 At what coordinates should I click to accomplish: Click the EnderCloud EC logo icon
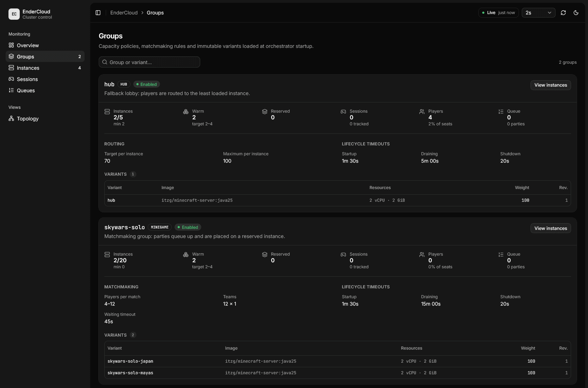tap(14, 14)
